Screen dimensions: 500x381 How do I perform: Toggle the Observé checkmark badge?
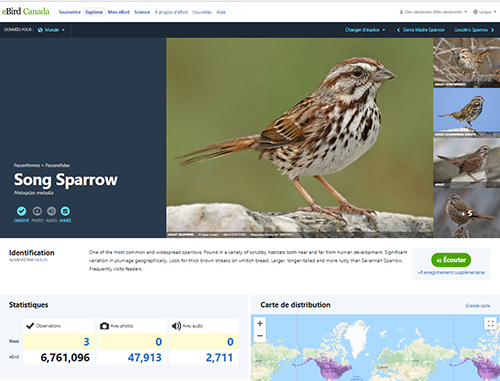[x=21, y=211]
